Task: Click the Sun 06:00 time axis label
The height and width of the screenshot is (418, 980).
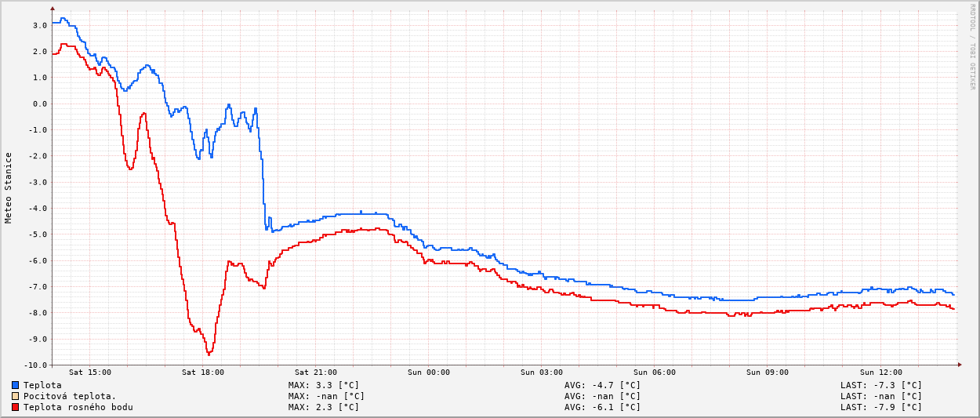Action: click(x=655, y=373)
